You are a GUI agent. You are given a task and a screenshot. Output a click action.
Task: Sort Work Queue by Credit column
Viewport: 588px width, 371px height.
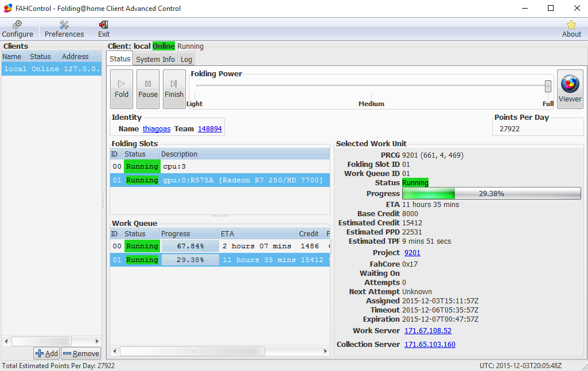tap(311, 234)
